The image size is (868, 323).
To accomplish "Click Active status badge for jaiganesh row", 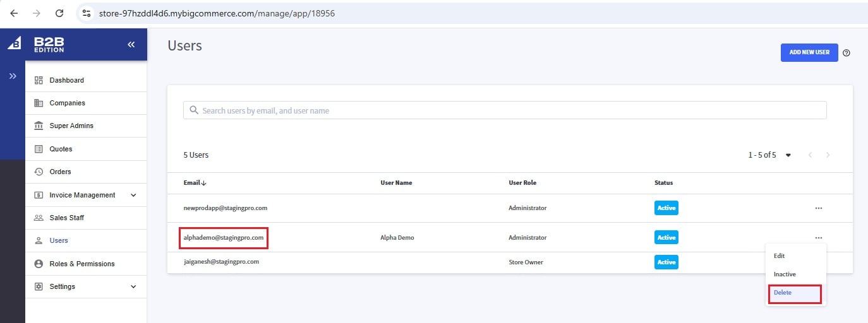I will 666,262.
